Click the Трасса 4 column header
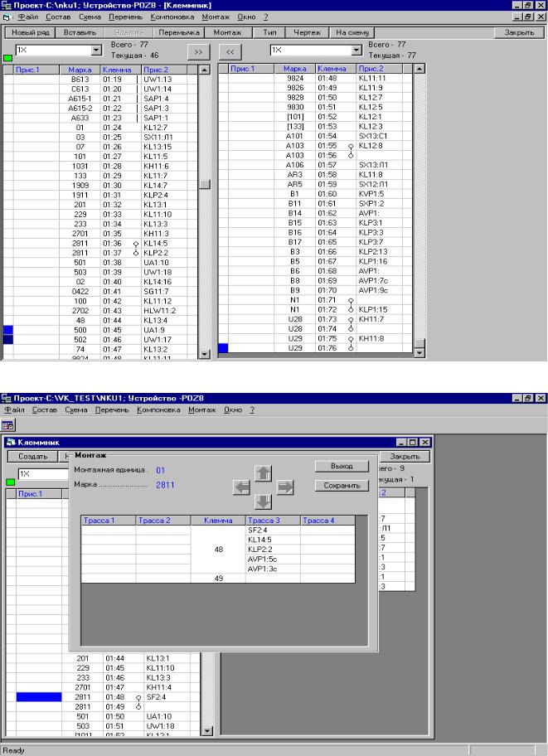 pos(327,521)
